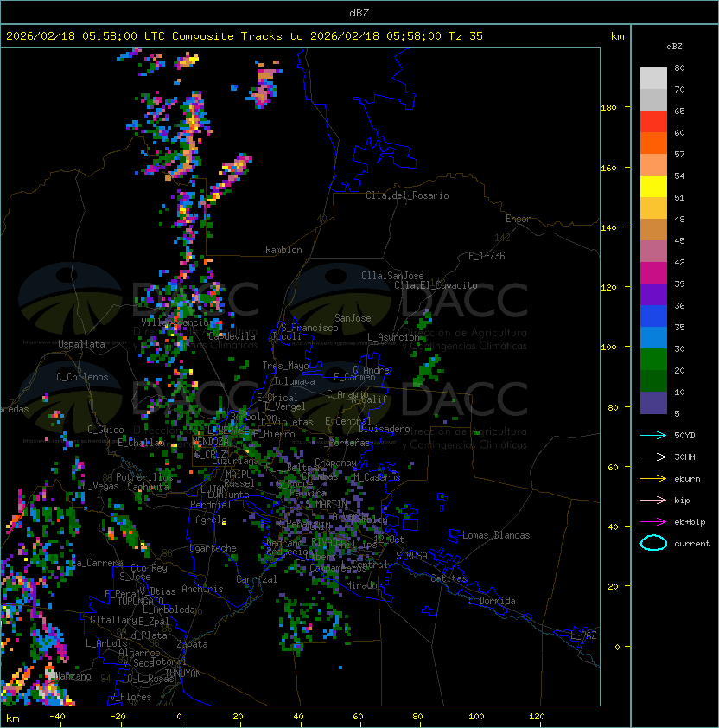Image resolution: width=719 pixels, height=728 pixels.
Task: Click the 'Divisadero' place label
Action: [x=385, y=429]
